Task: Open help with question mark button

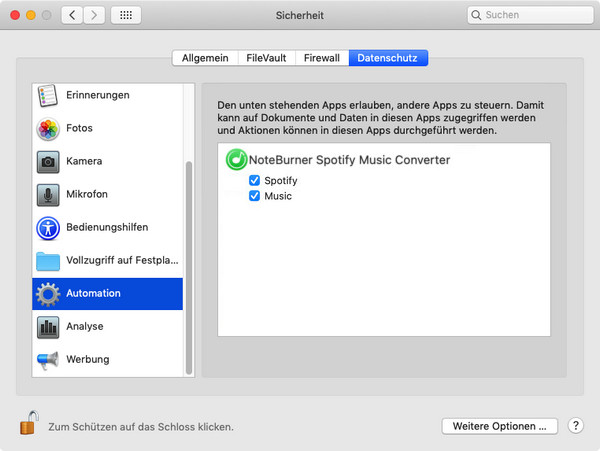Action: (576, 426)
